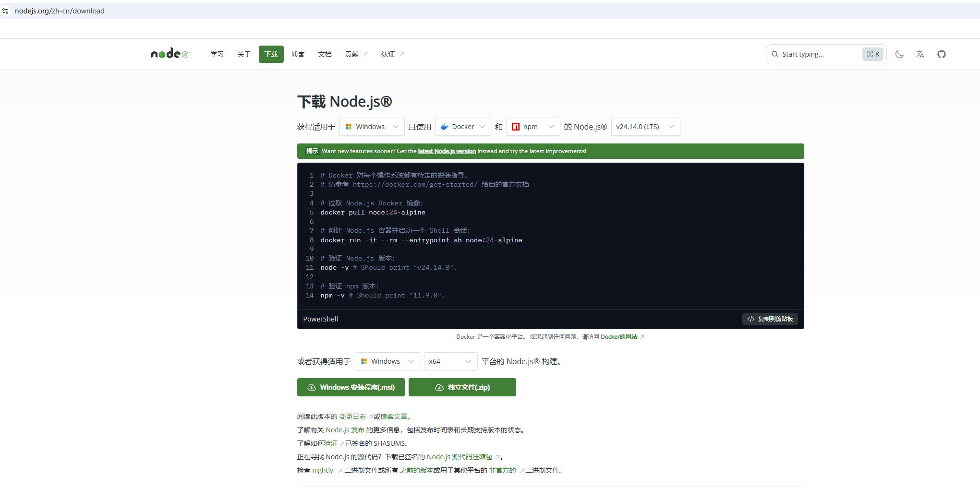Click the docker pull node:24-alpine line
980x488 pixels.
click(373, 212)
